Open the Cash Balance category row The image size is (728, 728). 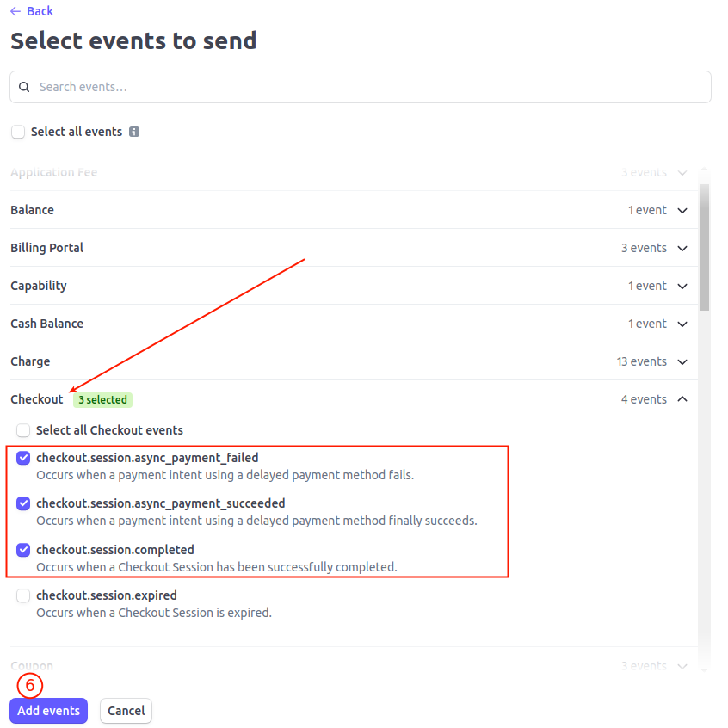click(354, 324)
